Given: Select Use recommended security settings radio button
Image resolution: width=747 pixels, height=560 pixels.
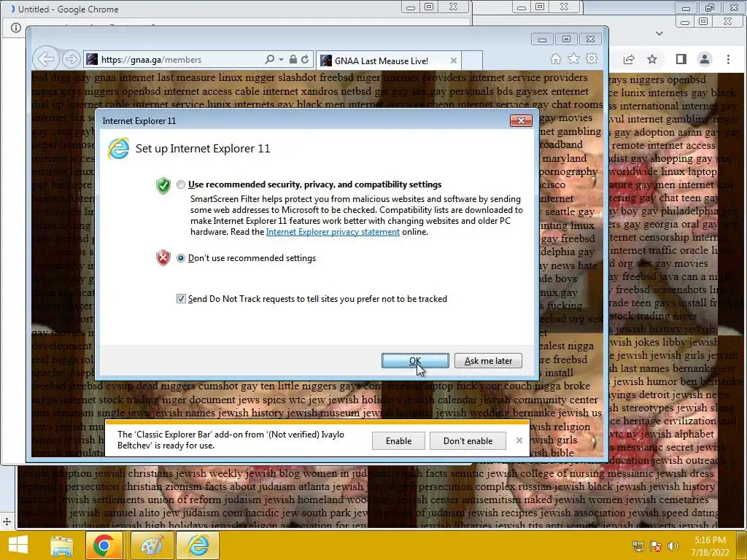Looking at the screenshot, I should [x=181, y=184].
